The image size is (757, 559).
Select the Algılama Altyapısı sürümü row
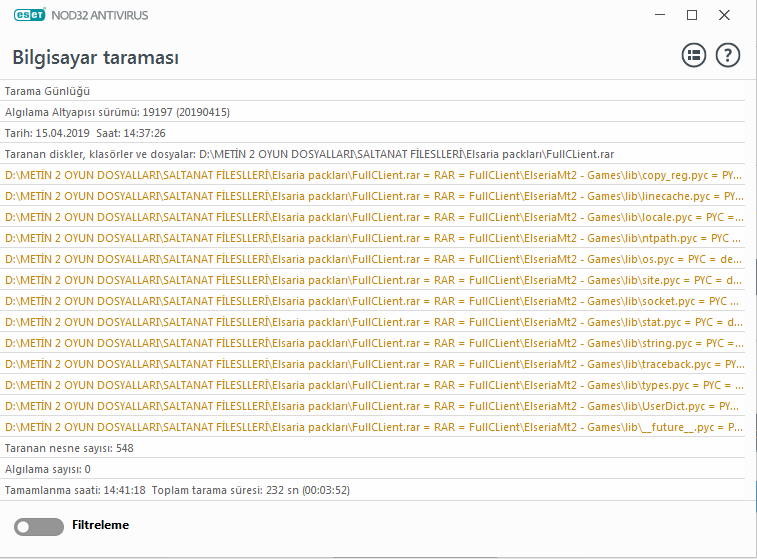[x=373, y=112]
